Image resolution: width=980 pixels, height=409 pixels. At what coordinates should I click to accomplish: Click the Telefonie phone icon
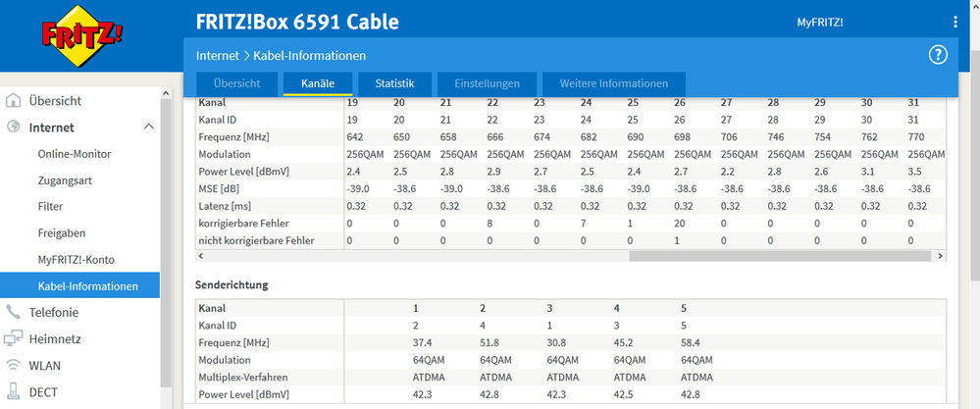pyautogui.click(x=14, y=313)
